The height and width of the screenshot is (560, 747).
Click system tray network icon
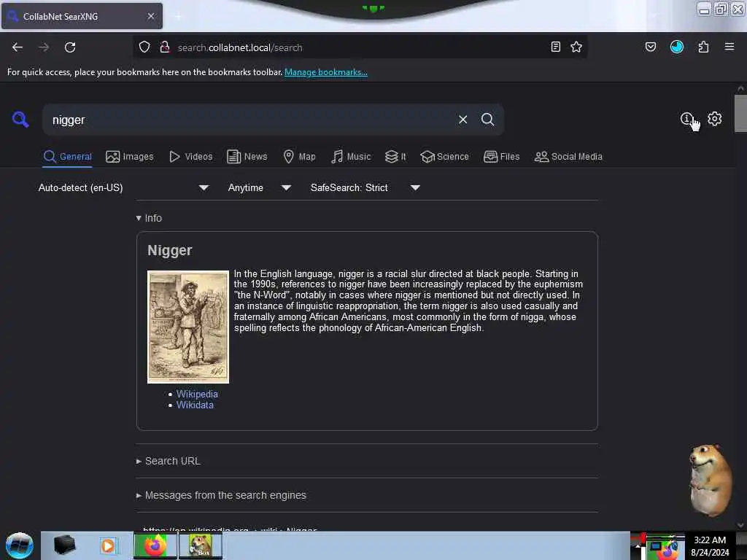tap(657, 545)
